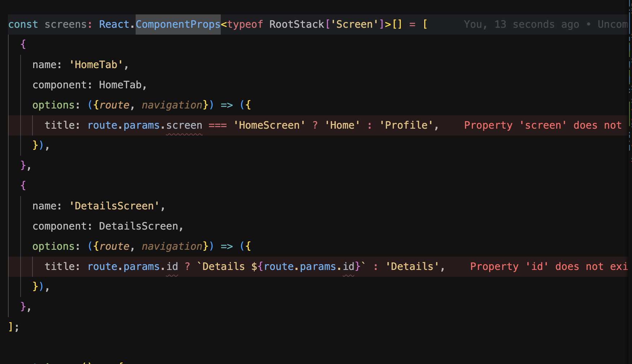The height and width of the screenshot is (364, 632).
Task: Click the squiggly-underlined 'screen' property
Action: point(184,125)
